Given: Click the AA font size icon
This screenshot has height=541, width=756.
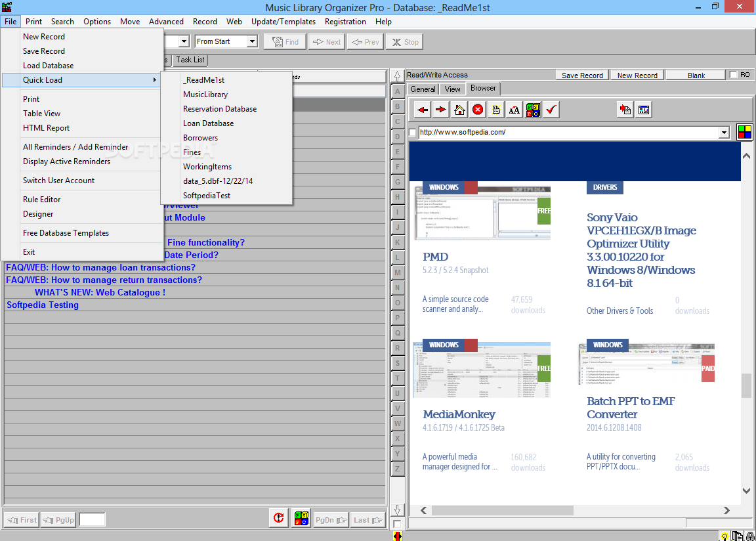Looking at the screenshot, I should click(514, 110).
